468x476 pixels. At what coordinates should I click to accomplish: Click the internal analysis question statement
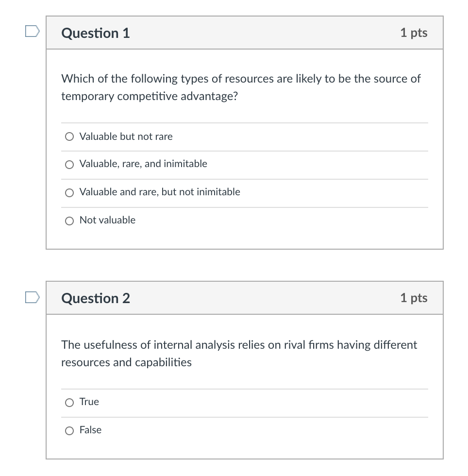[239, 354]
